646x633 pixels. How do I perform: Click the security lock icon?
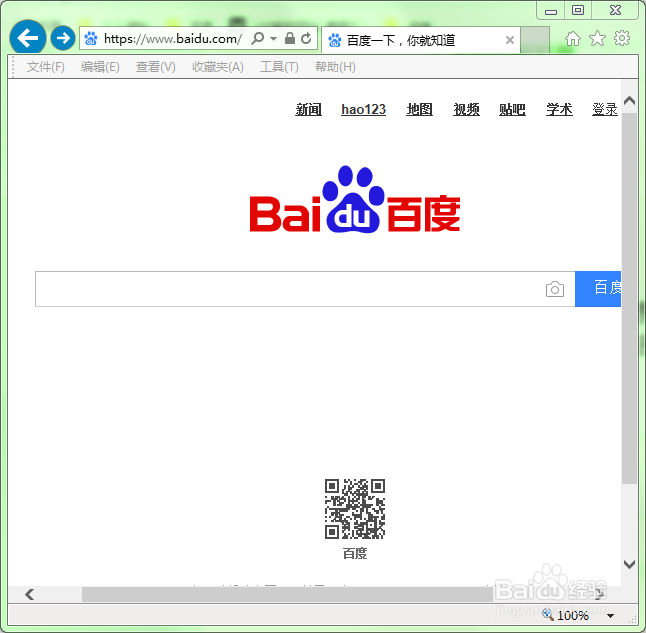[x=290, y=39]
